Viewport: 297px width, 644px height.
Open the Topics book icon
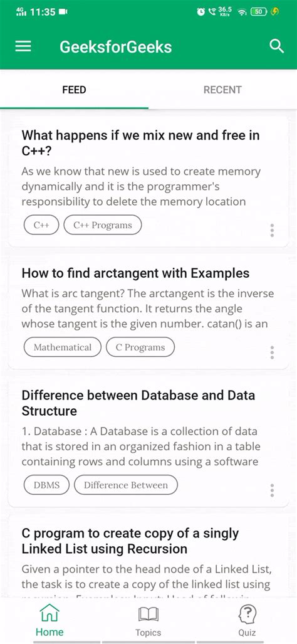(148, 615)
